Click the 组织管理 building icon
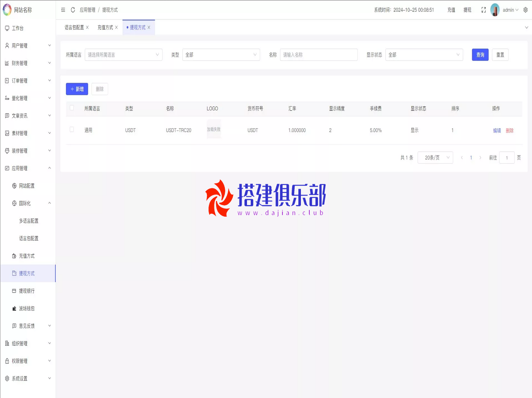The width and height of the screenshot is (532, 398). click(7, 343)
